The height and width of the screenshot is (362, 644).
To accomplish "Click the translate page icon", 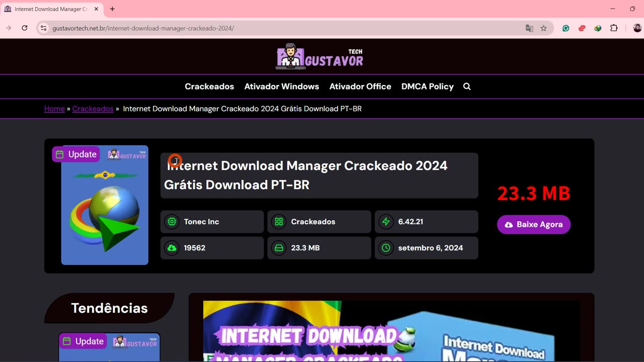I will 529,29.
